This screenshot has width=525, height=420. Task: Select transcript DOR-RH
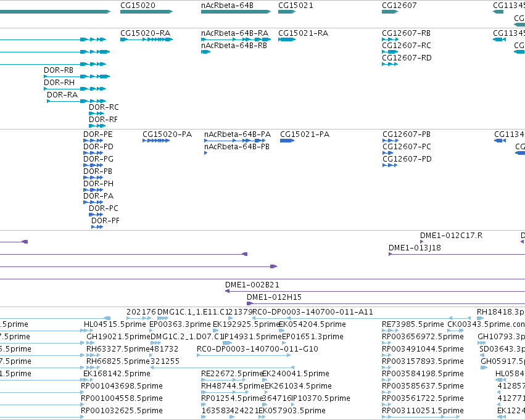(59, 83)
